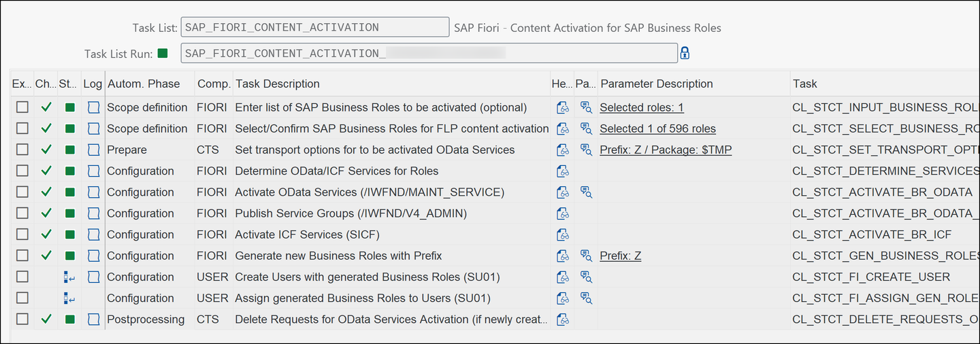Sort by Task Description column header
Viewport: 980px width, 344px height.
[391, 84]
